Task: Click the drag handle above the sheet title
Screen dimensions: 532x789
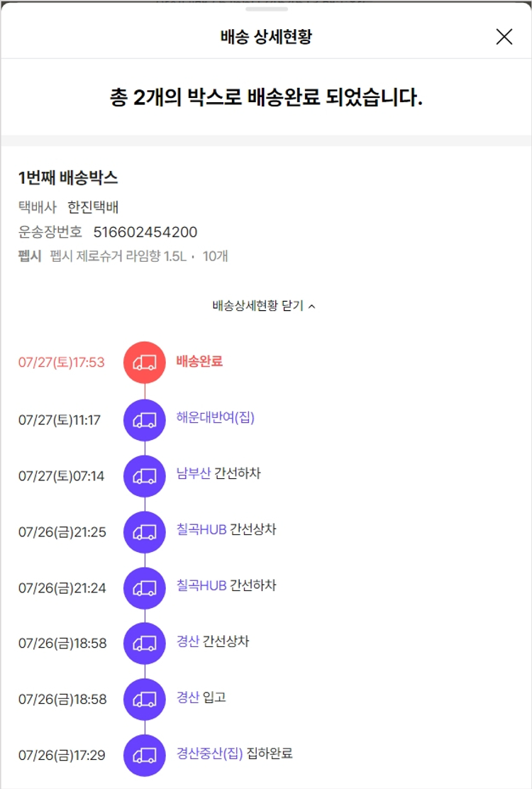Action: pos(266,9)
